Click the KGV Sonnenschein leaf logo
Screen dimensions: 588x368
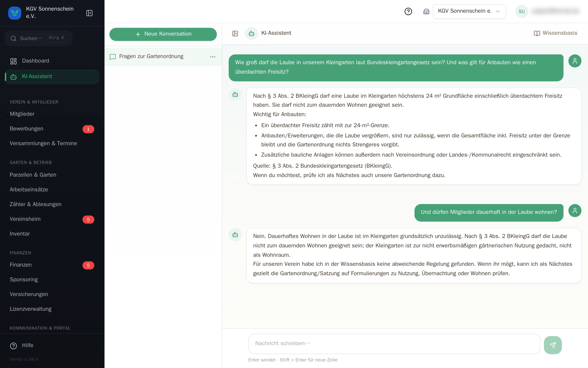tap(14, 13)
